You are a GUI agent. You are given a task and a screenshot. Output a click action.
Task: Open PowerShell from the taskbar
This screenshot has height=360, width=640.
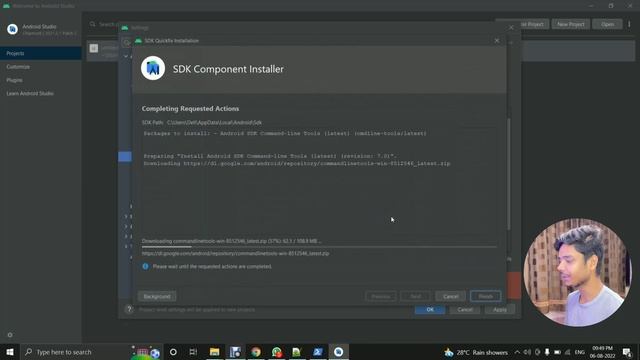click(318, 352)
